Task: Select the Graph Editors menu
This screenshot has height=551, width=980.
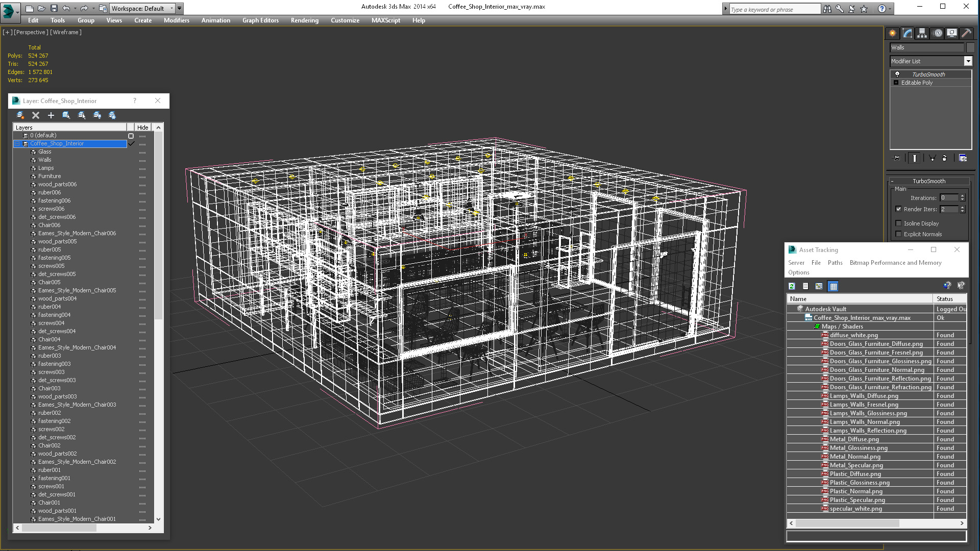Action: [260, 20]
